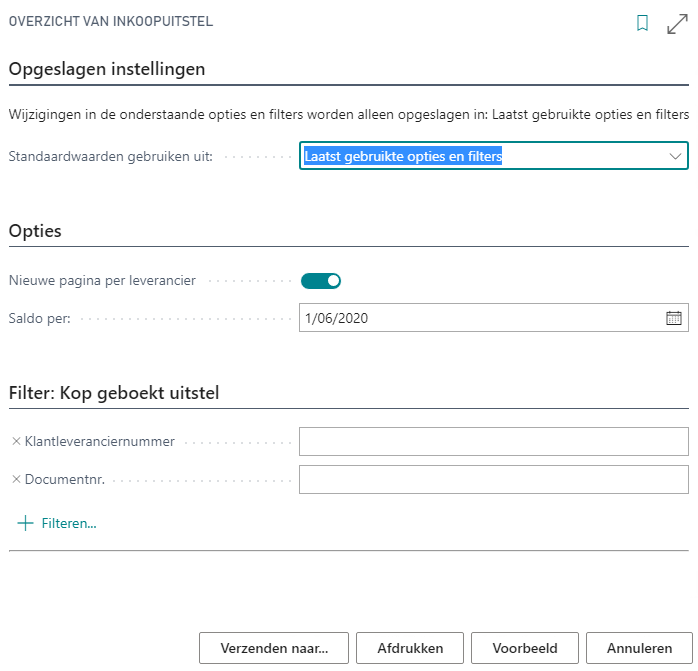Click the Standaardwaarden gebruiken uit: label
Image resolution: width=698 pixels, height=671 pixels.
pyautogui.click(x=111, y=156)
